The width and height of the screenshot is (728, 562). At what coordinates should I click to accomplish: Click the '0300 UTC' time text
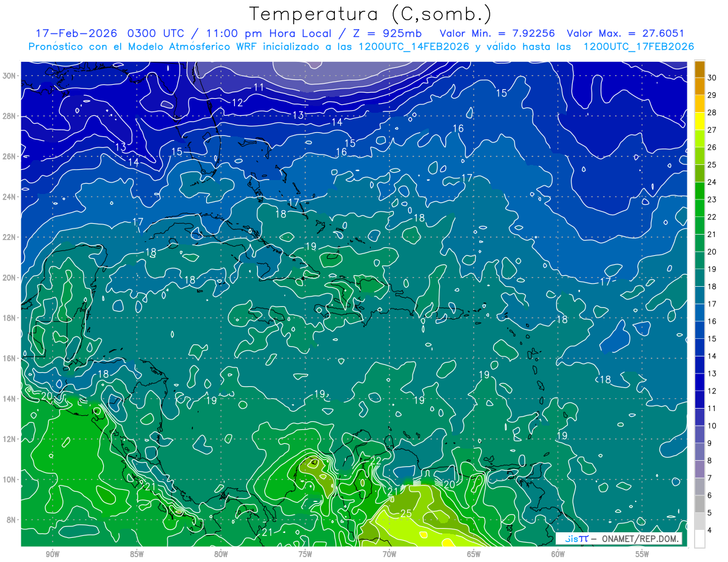pyautogui.click(x=156, y=33)
